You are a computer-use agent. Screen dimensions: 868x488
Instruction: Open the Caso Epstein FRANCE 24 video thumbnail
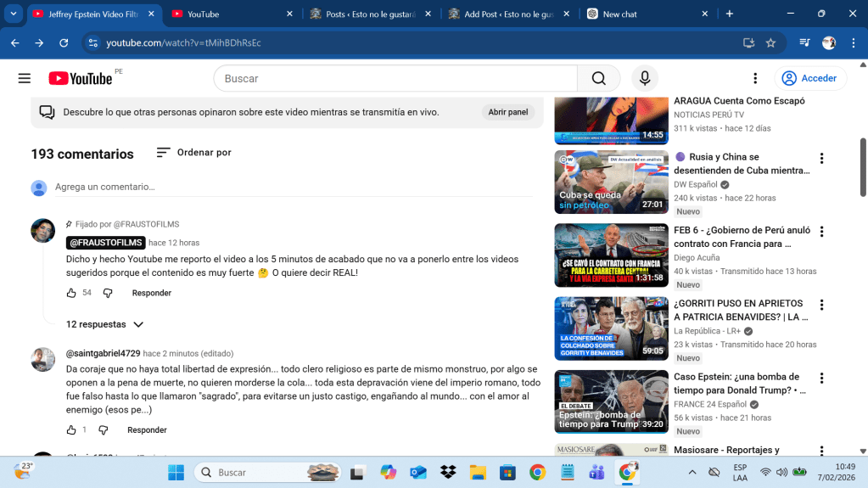611,401
